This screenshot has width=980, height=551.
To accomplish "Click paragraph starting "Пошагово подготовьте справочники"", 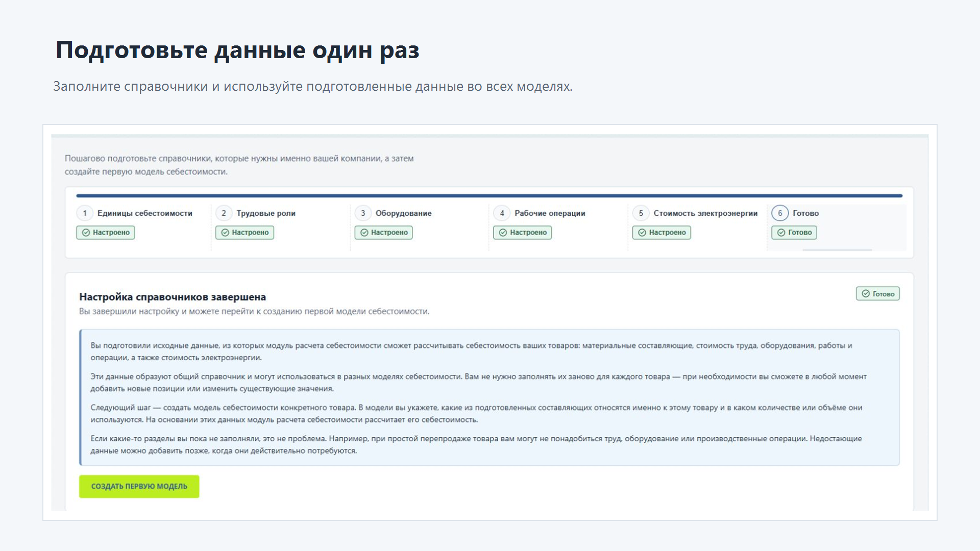I will pyautogui.click(x=239, y=165).
